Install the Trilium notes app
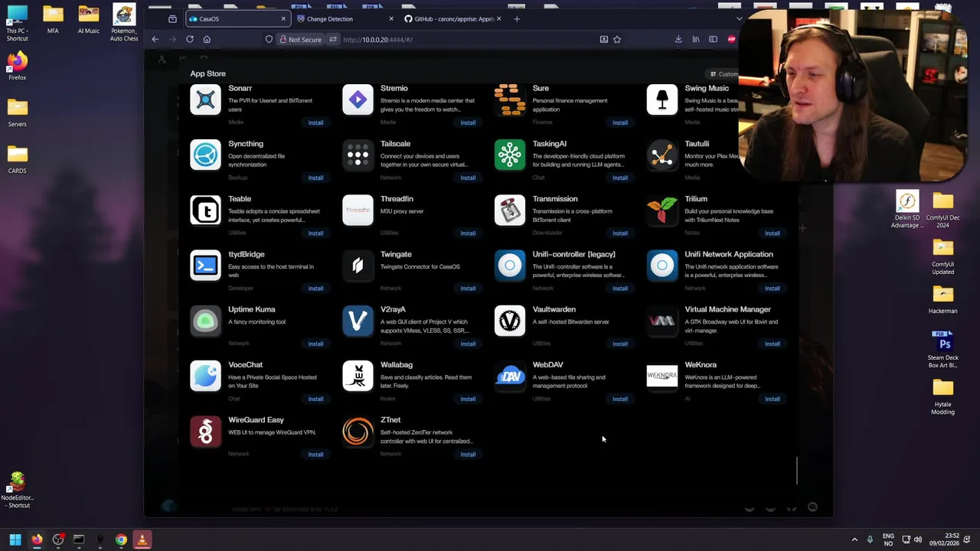 [x=772, y=233]
